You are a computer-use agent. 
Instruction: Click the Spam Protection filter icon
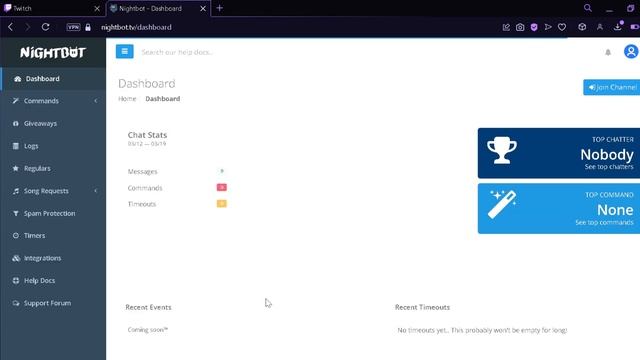tap(16, 213)
